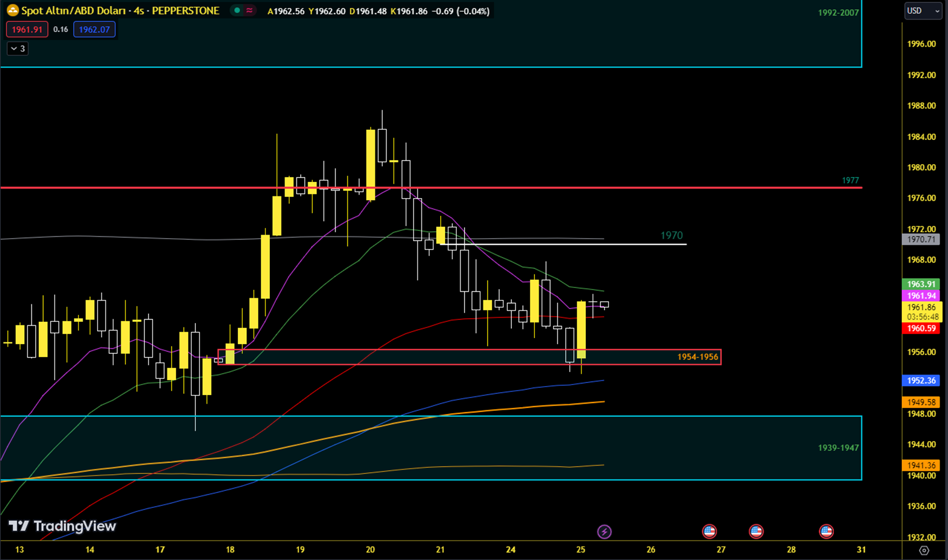Click the gold symbol logo icon

coord(12,10)
